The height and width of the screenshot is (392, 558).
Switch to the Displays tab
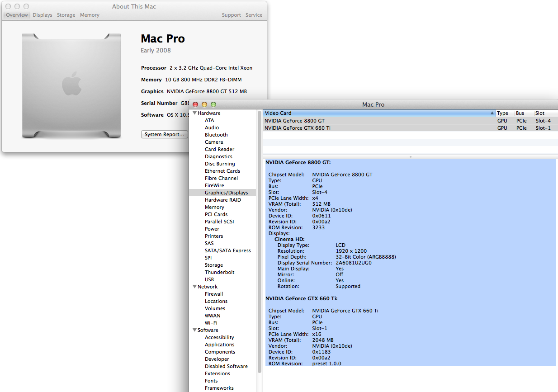[x=43, y=15]
